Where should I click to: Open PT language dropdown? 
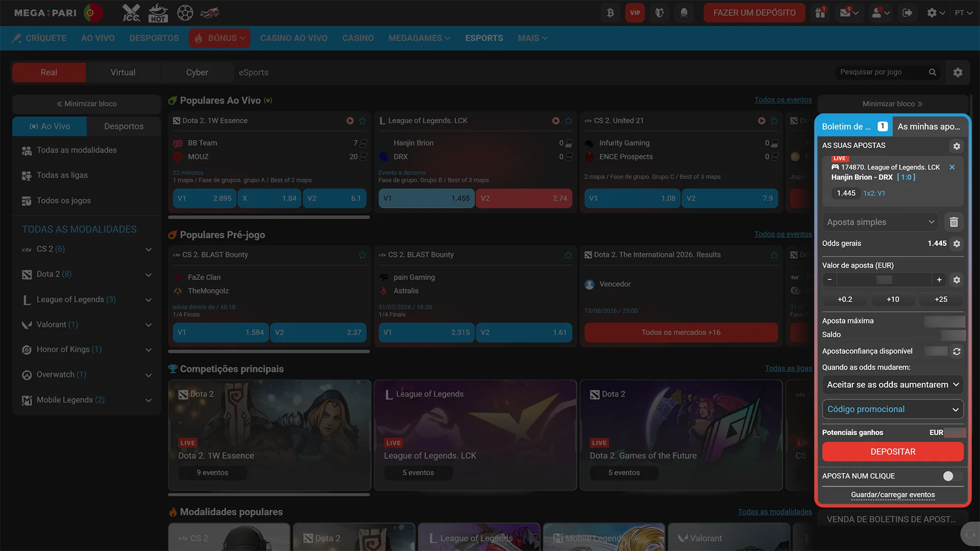964,13
